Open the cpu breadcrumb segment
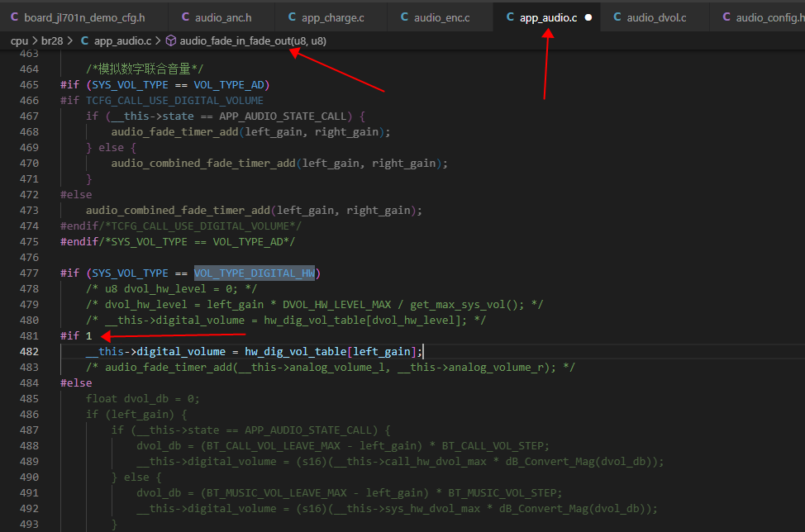Screen dimensions: 805x532 [x=20, y=41]
